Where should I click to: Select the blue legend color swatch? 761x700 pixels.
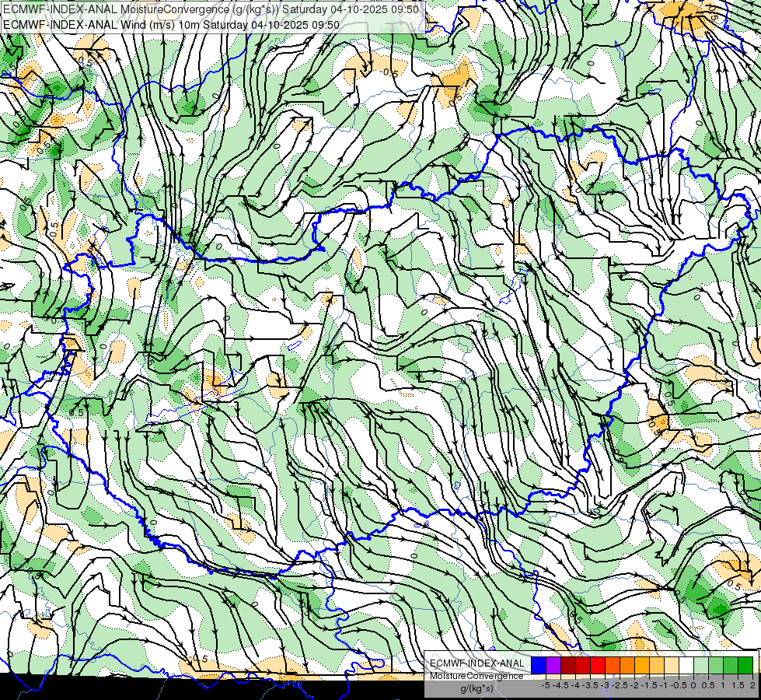[539, 665]
